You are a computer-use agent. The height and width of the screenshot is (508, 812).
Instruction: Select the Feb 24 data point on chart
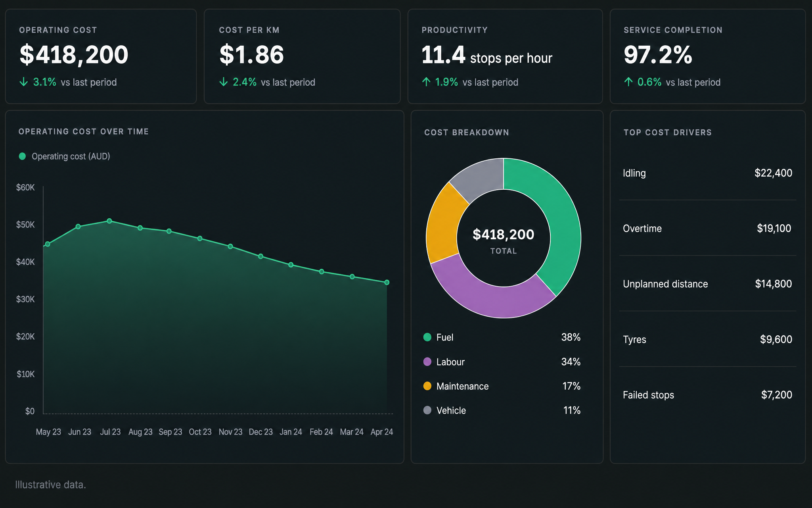[322, 271]
